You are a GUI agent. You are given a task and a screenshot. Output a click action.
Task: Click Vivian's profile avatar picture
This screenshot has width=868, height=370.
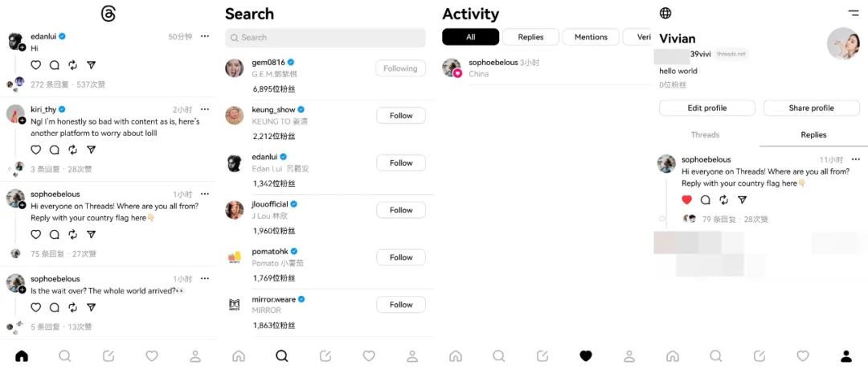tap(843, 43)
